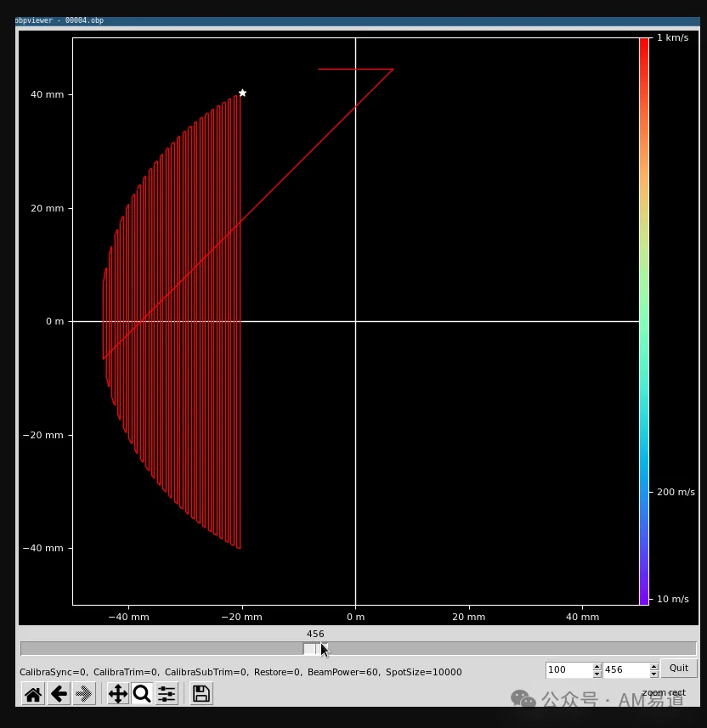707x728 pixels.
Task: Click the CalibraSubTrim=0 status text
Action: 206,672
